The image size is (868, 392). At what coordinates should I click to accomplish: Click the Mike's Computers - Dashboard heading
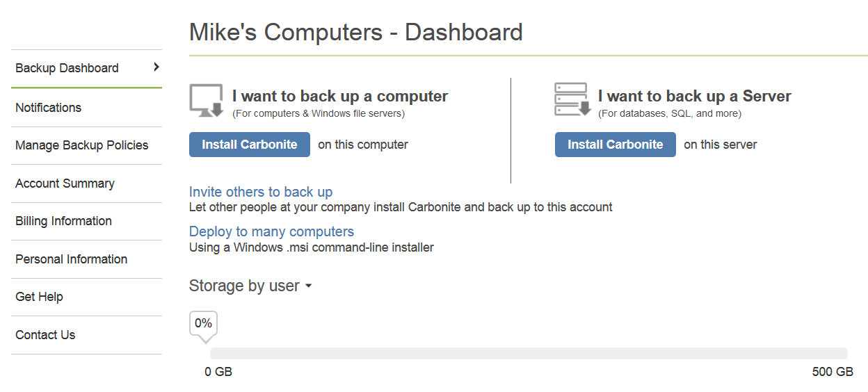(x=355, y=32)
